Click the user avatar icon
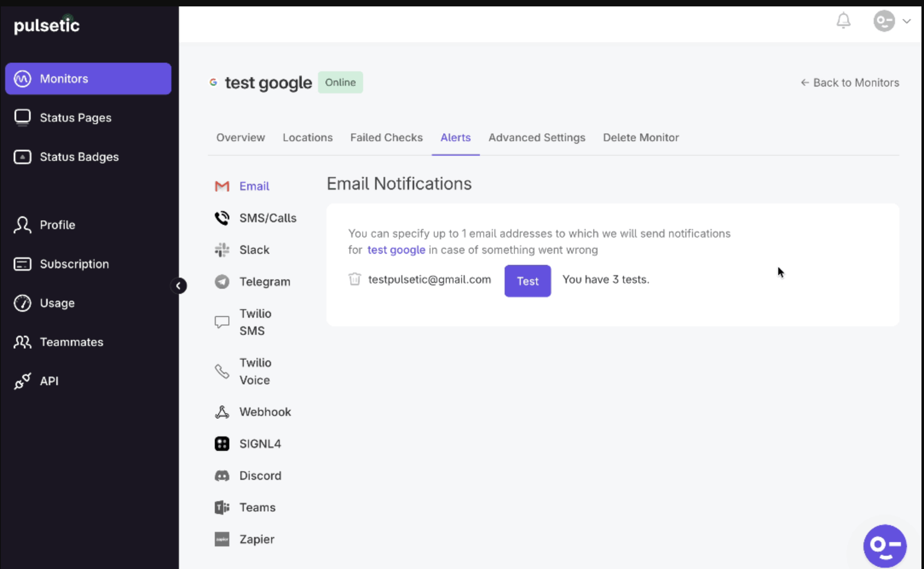Screen dimensions: 924x569 tap(884, 21)
